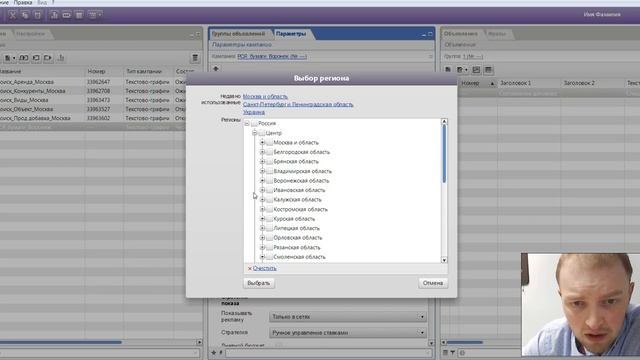Expand the Орловская область node

tap(262, 238)
